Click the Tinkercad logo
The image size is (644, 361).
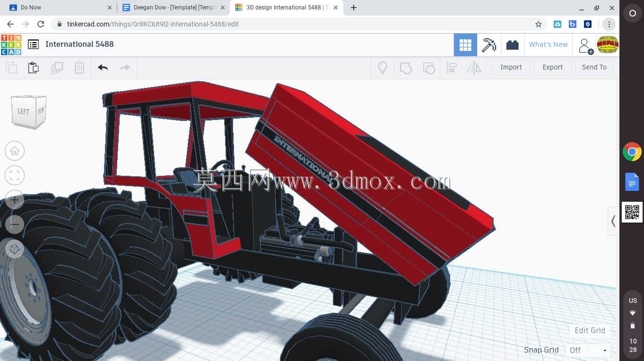point(11,44)
